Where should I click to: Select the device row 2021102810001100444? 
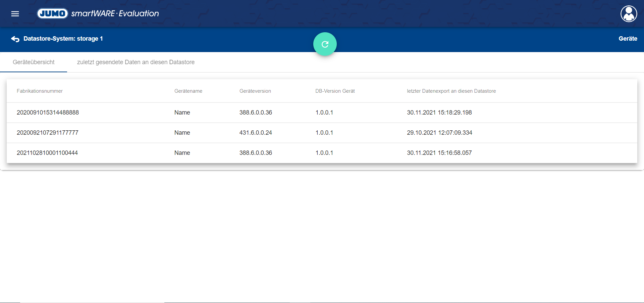click(x=47, y=153)
